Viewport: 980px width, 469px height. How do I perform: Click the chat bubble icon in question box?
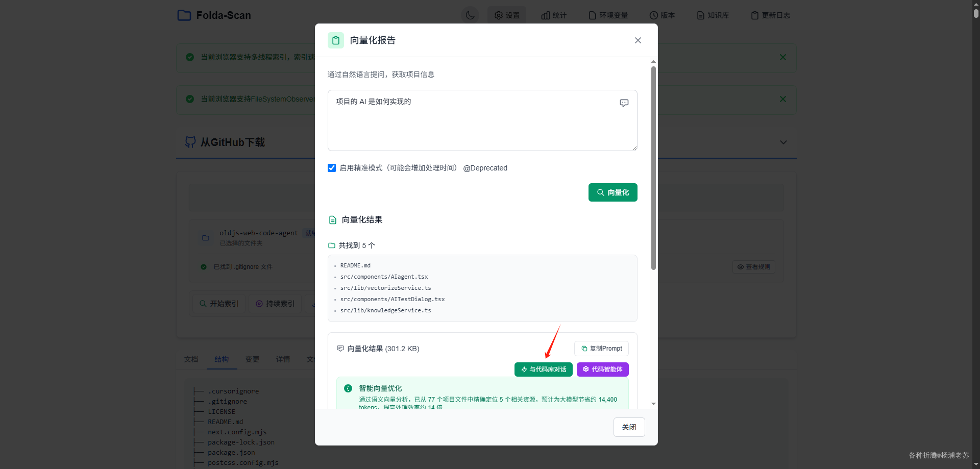point(624,103)
